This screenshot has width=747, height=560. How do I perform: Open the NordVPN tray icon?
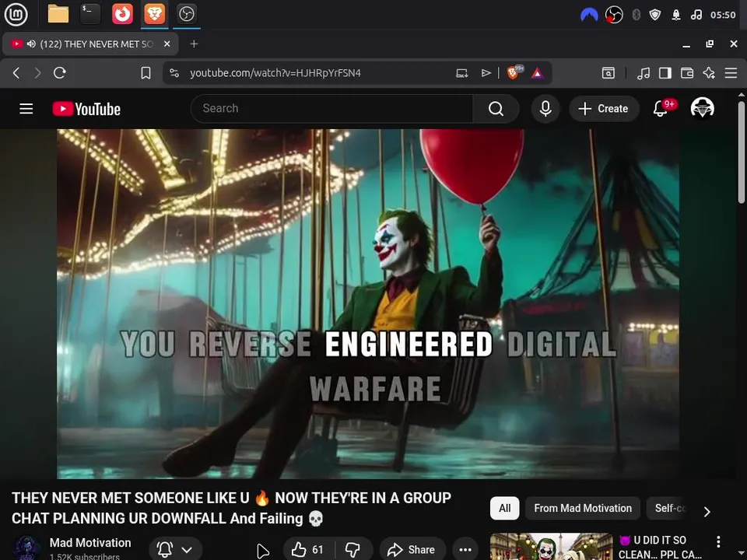coord(589,15)
